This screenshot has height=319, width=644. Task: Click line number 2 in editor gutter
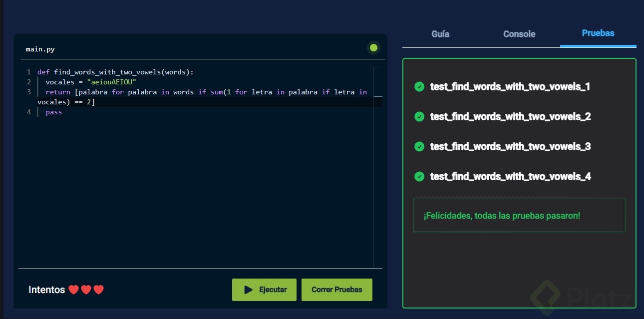(29, 82)
